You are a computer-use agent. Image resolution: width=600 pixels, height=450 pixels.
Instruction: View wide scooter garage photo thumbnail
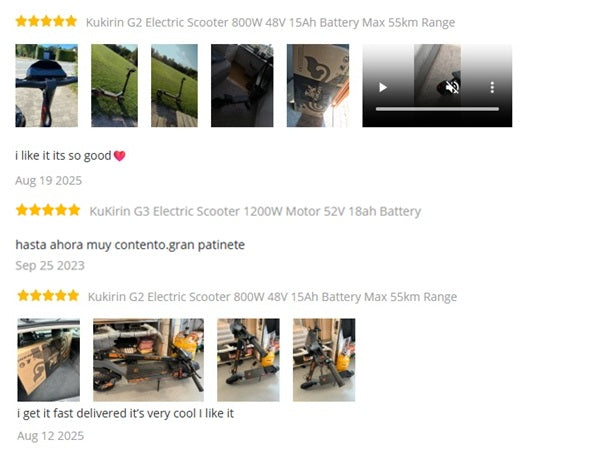148,360
